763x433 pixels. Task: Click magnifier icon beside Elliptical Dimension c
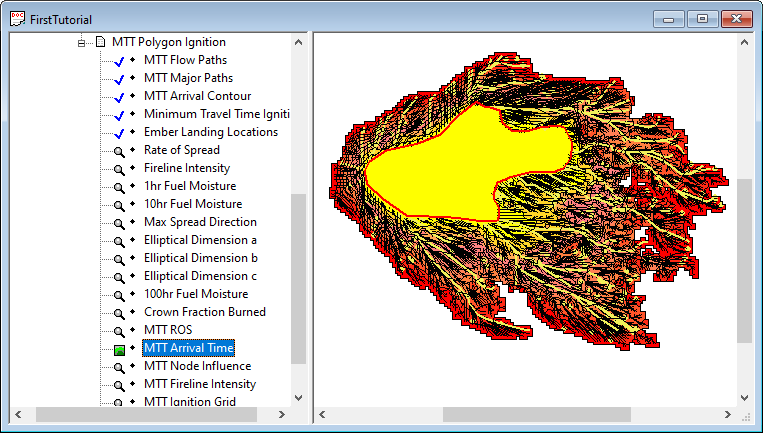(119, 277)
